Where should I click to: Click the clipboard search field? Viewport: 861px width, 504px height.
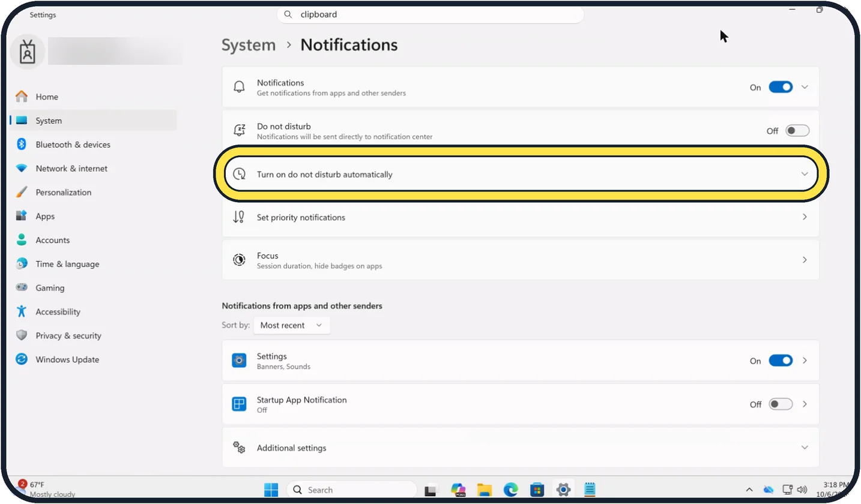point(431,14)
